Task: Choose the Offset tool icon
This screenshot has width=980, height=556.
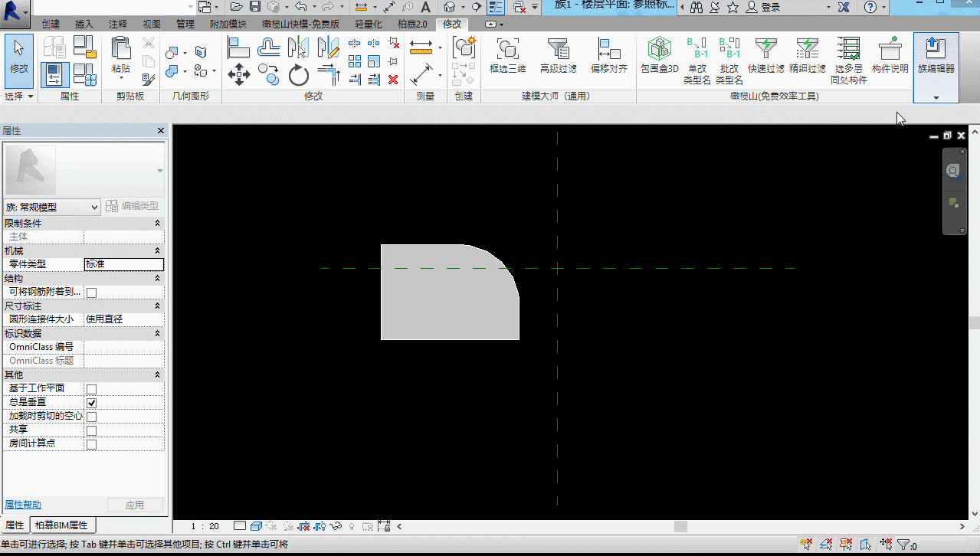Action: [268, 47]
